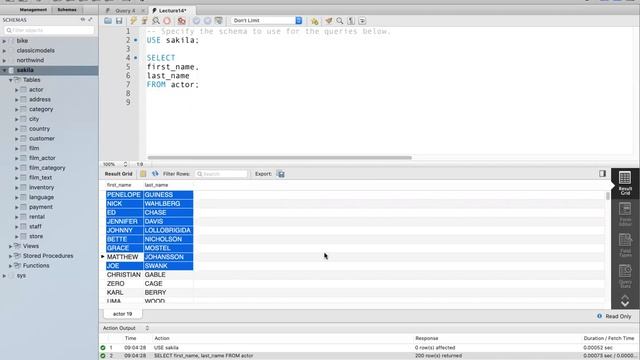Open the find panel with the magnifier
Image resolution: width=640 pixels, height=360 pixels.
pyautogui.click(x=340, y=20)
